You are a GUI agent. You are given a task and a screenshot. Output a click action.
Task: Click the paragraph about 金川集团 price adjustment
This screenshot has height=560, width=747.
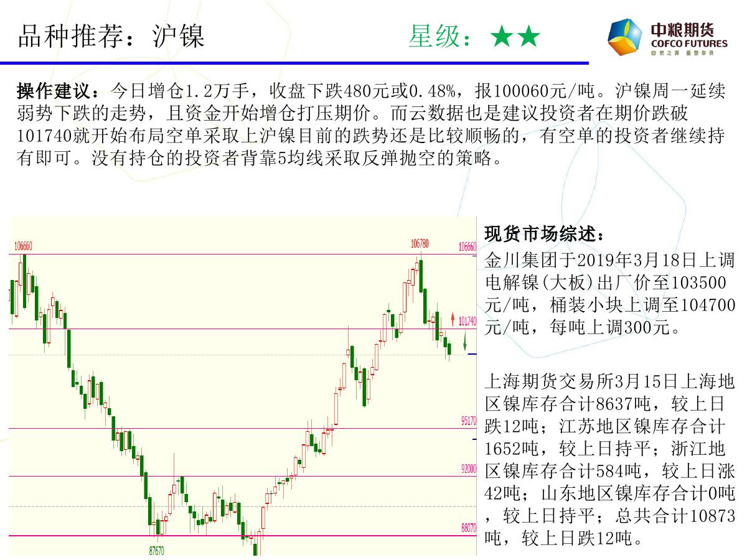[609, 294]
